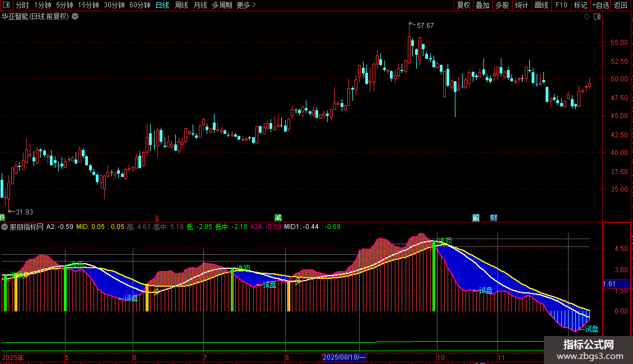Click month 11 on the time axis
Screen dimensions: 633x364
(501, 357)
